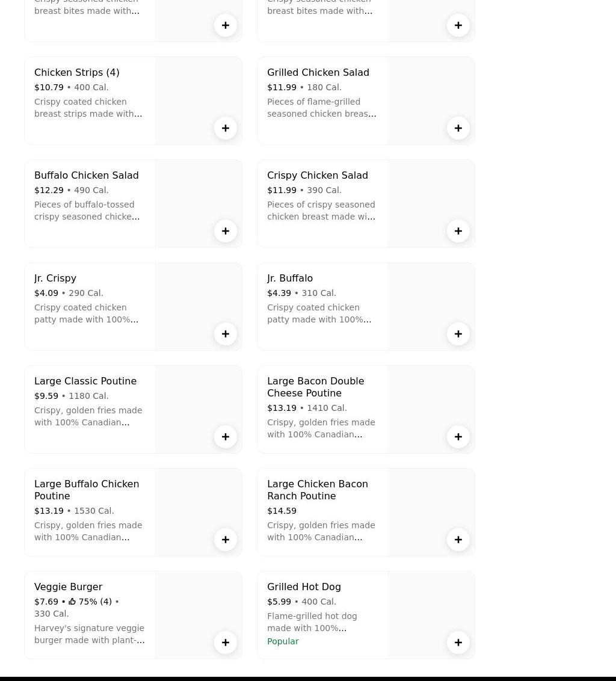Image resolution: width=616 pixels, height=681 pixels.
Task: Click Buffalo Chicken Salad description text
Action: 87,211
